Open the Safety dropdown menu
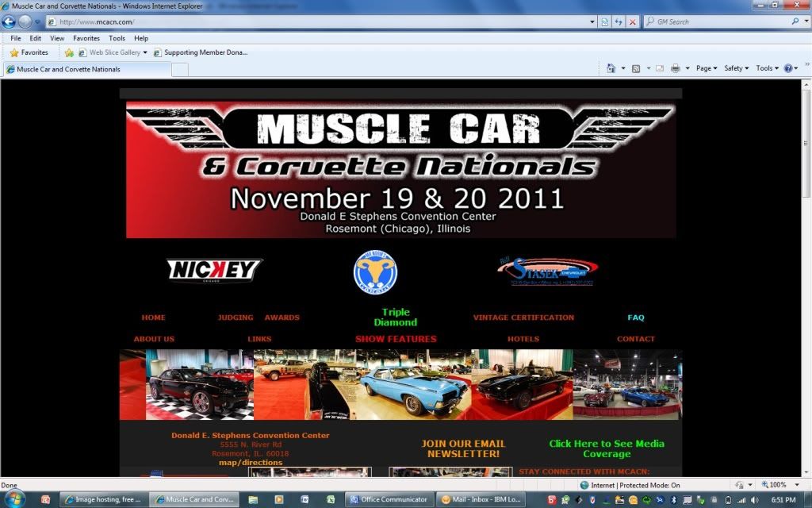Screen dimensions: 812x508 coord(737,68)
